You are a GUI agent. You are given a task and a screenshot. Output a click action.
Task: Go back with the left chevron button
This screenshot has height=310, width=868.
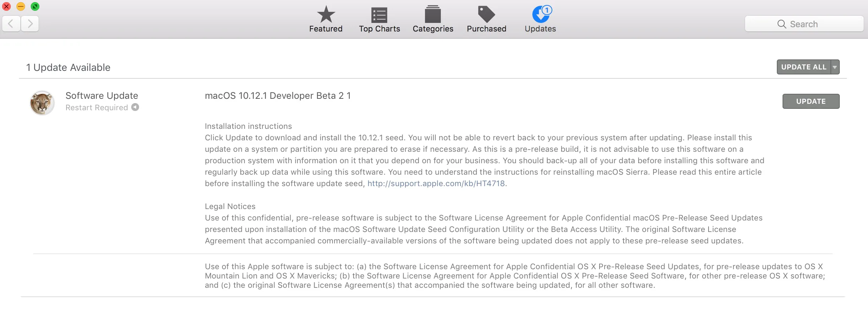click(11, 24)
